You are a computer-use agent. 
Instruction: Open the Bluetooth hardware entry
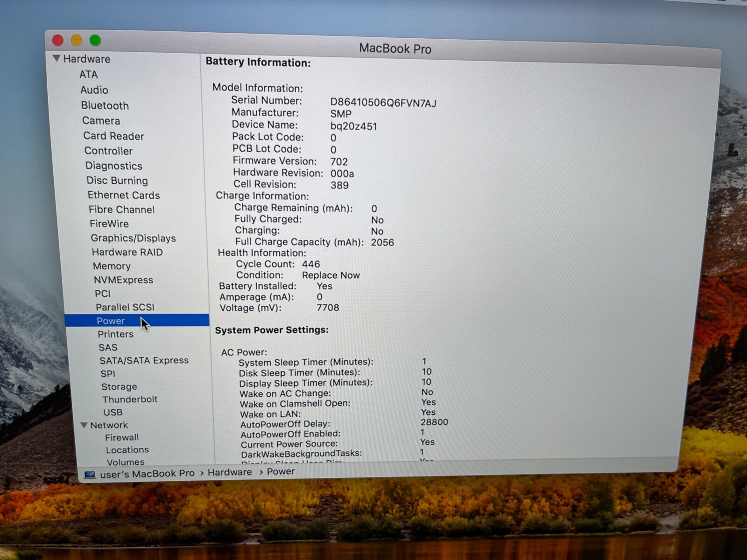[x=105, y=105]
